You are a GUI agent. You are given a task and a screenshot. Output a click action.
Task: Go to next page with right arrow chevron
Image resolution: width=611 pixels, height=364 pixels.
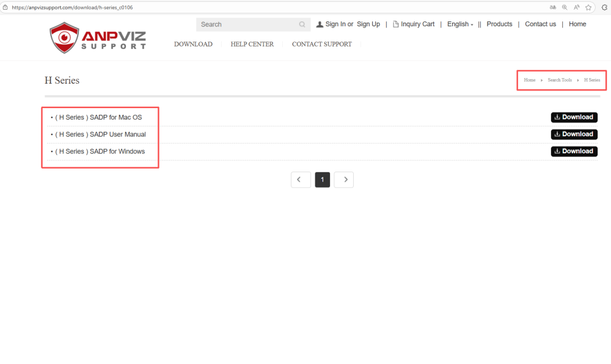tap(343, 180)
